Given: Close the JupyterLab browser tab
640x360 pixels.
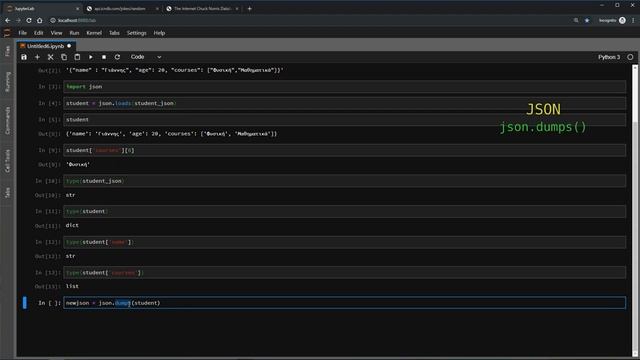Looking at the screenshot, I should click(x=78, y=9).
